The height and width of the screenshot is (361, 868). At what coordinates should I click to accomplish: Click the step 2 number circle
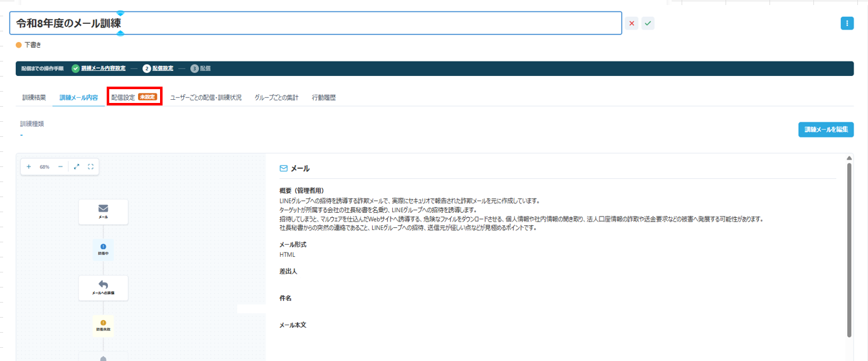pyautogui.click(x=147, y=68)
